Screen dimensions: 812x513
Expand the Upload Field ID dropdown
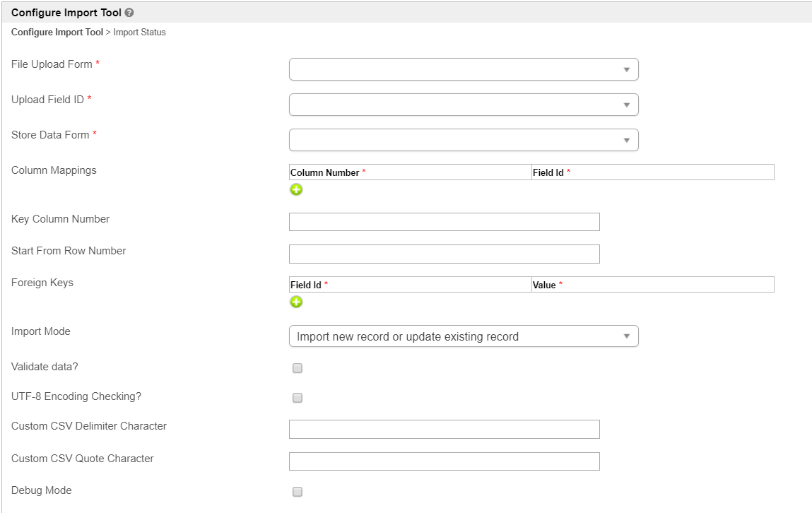click(x=464, y=105)
